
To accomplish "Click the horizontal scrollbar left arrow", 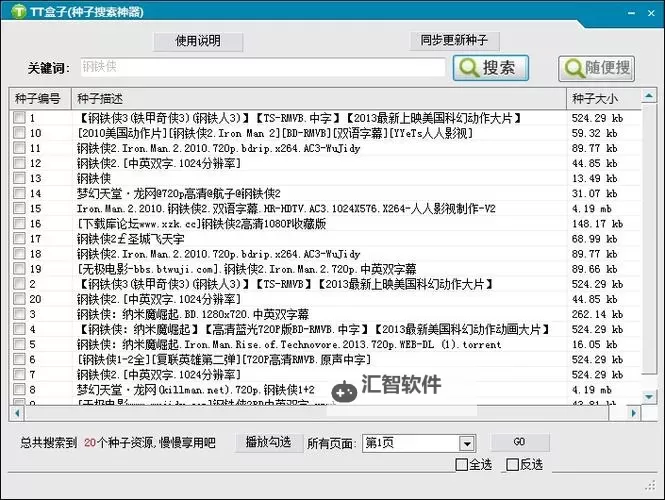I will (17, 413).
